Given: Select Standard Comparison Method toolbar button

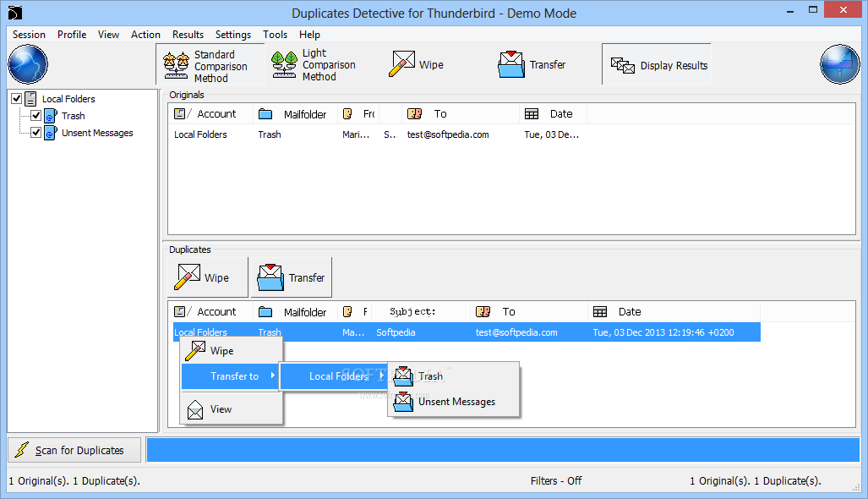Looking at the screenshot, I should point(210,65).
